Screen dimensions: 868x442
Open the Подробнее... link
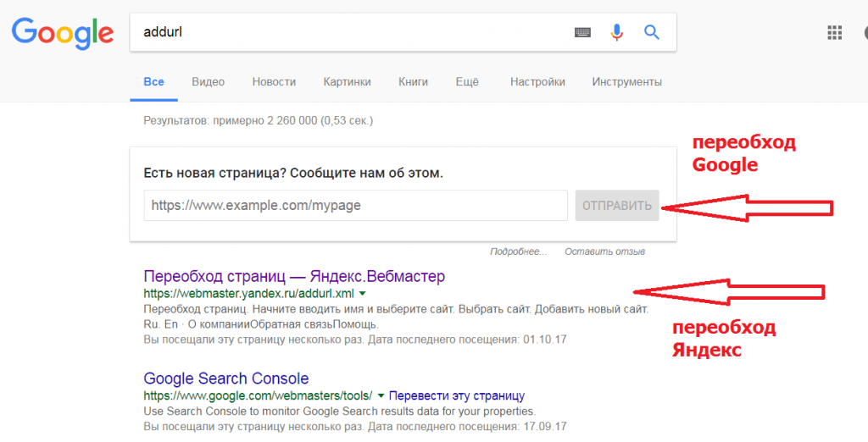click(518, 251)
